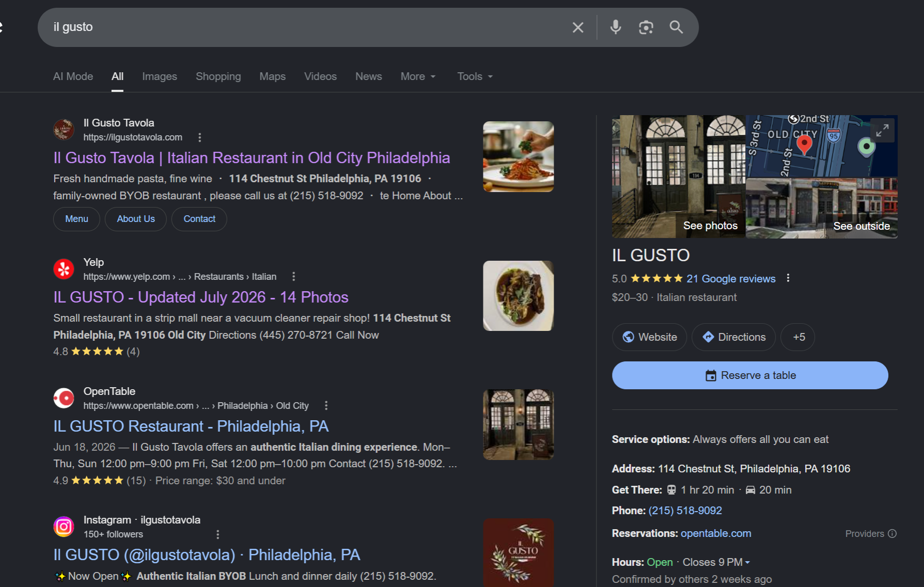Open the Instagram Gusto logo thumbnail
The image size is (924, 587).
519,553
